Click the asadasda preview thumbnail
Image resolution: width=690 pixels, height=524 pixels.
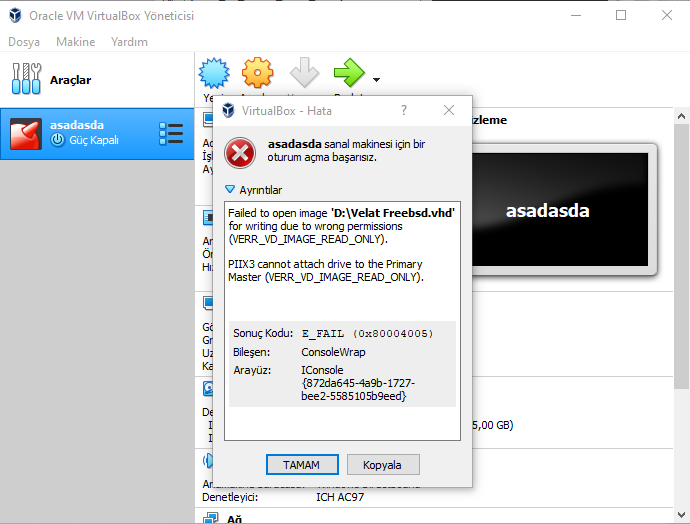pos(560,210)
